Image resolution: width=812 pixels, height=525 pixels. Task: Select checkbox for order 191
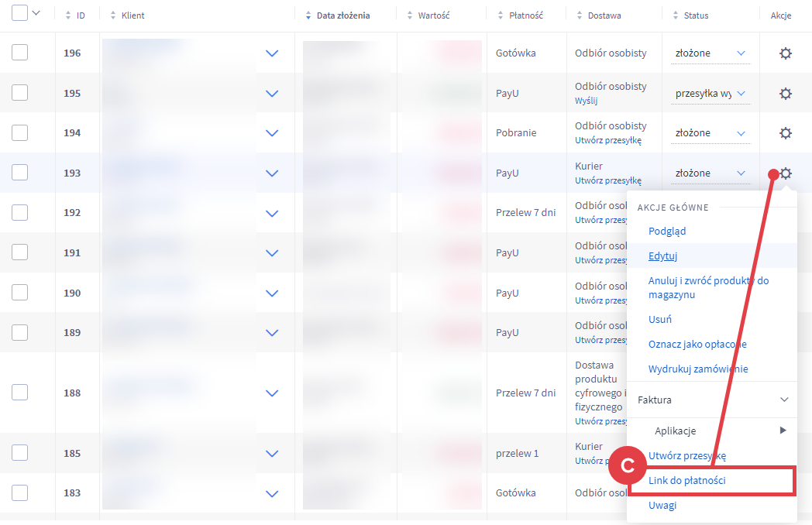coord(19,252)
